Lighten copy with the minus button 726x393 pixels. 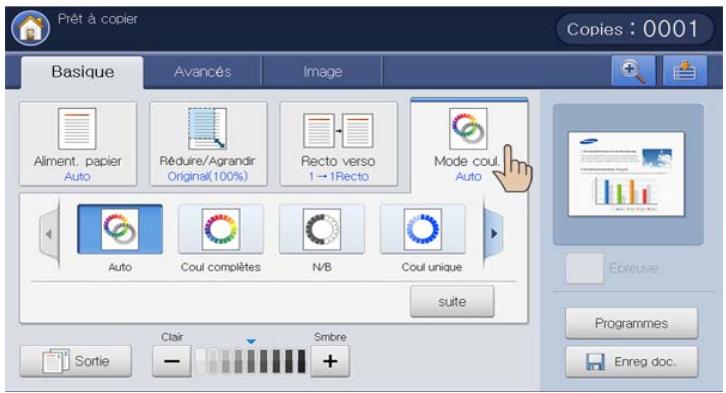[171, 361]
